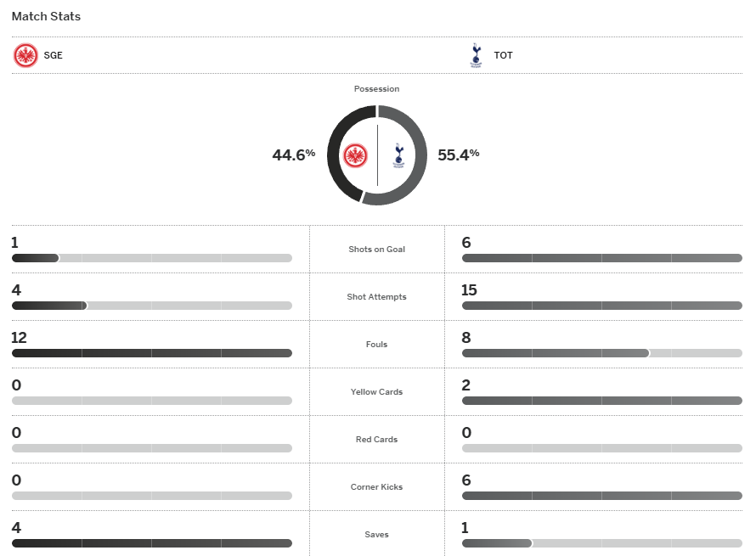This screenshot has height=556, width=756.
Task: Click the SGE Saves bar
Action: [x=151, y=543]
